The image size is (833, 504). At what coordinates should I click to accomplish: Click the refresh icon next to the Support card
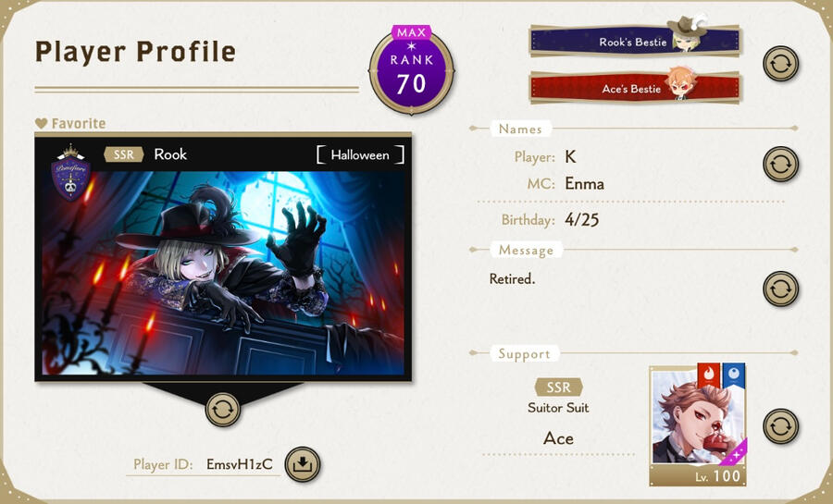pos(780,426)
